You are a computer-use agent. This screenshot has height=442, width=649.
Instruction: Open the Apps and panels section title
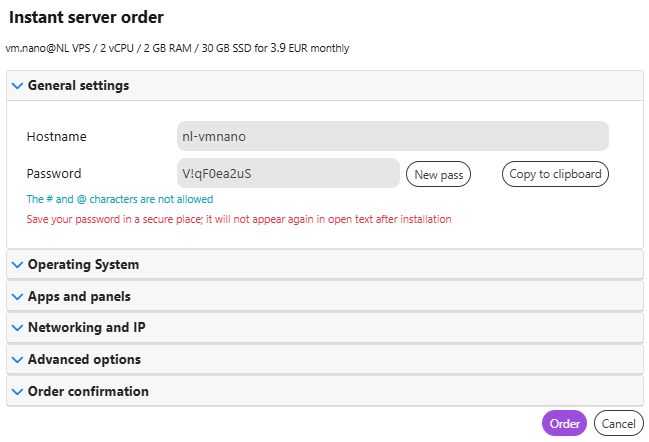pyautogui.click(x=79, y=296)
